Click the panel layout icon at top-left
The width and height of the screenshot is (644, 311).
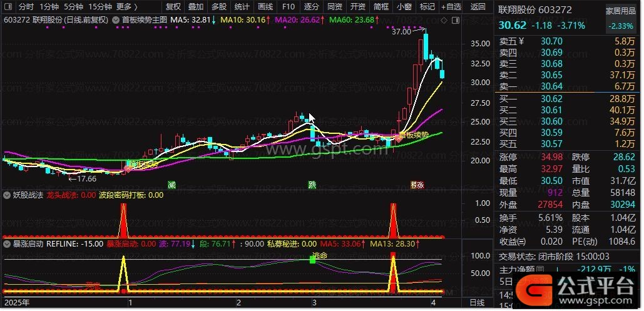[x=8, y=7]
